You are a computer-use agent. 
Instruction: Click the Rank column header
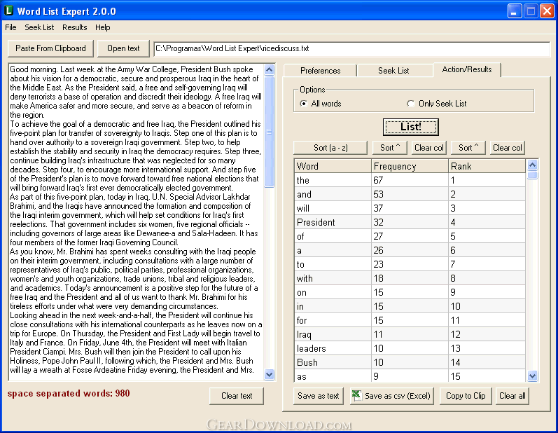[487, 166]
